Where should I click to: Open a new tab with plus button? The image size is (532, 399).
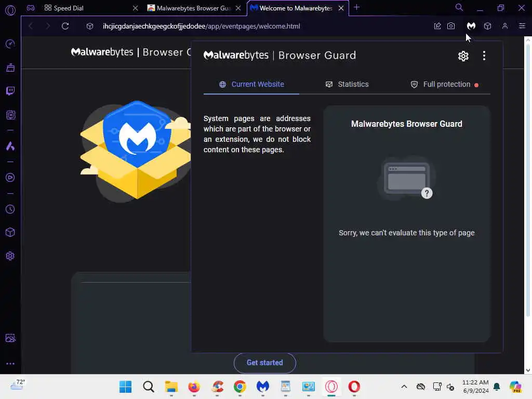point(356,7)
